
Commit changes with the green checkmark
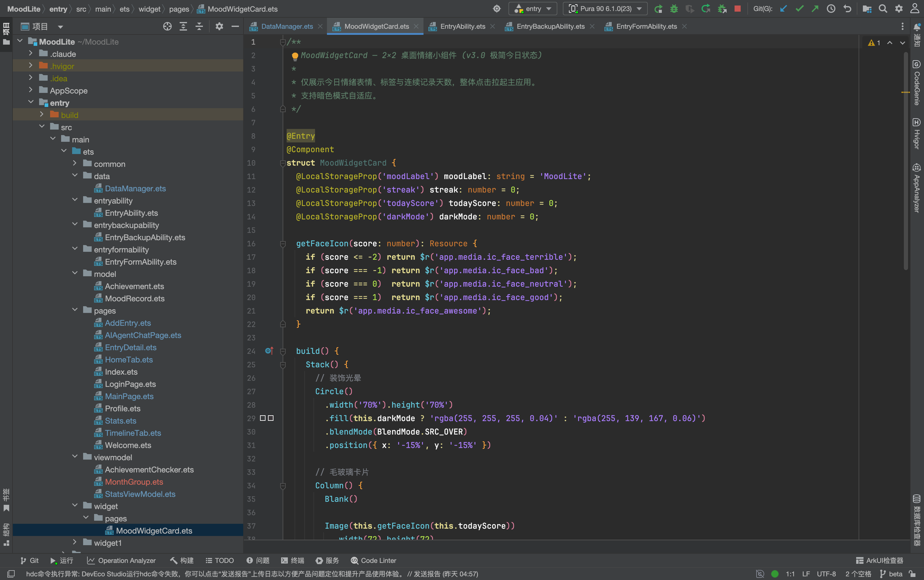click(x=799, y=9)
